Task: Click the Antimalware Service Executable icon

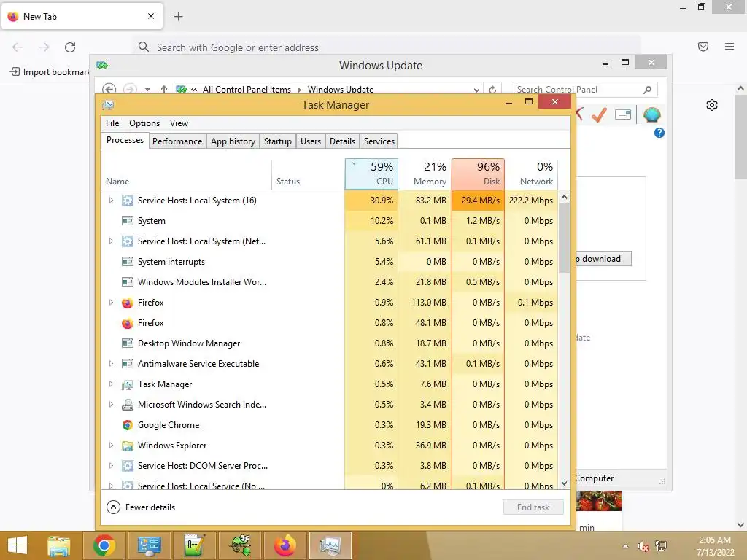Action: [127, 364]
